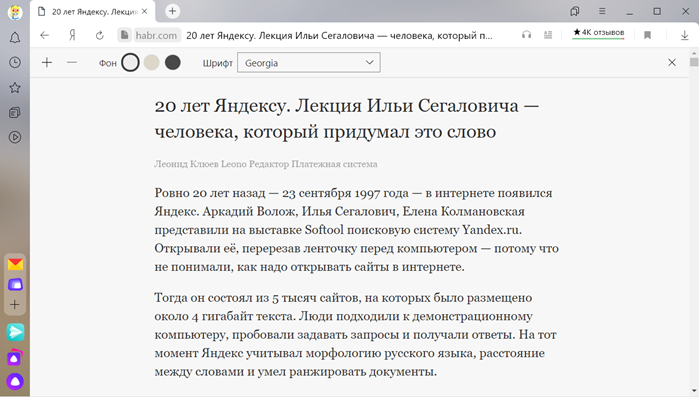The width and height of the screenshot is (699, 397).
Task: Reload the page
Action: pyautogui.click(x=99, y=35)
